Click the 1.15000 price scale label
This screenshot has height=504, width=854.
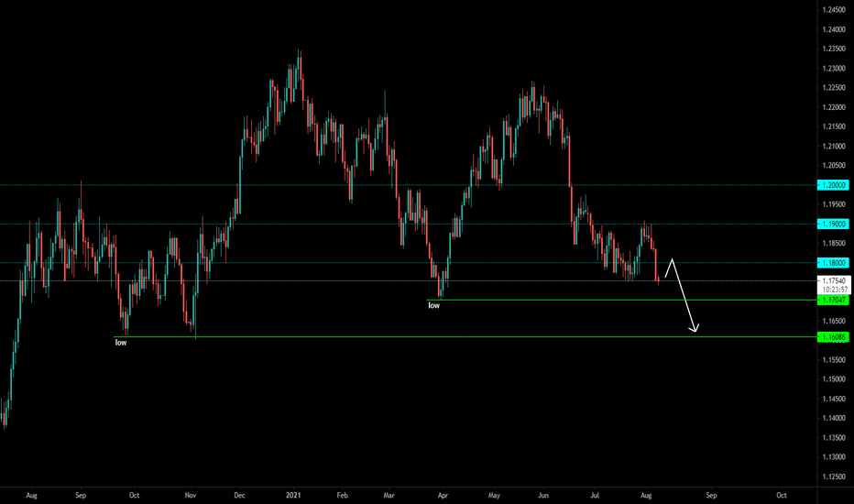(834, 379)
